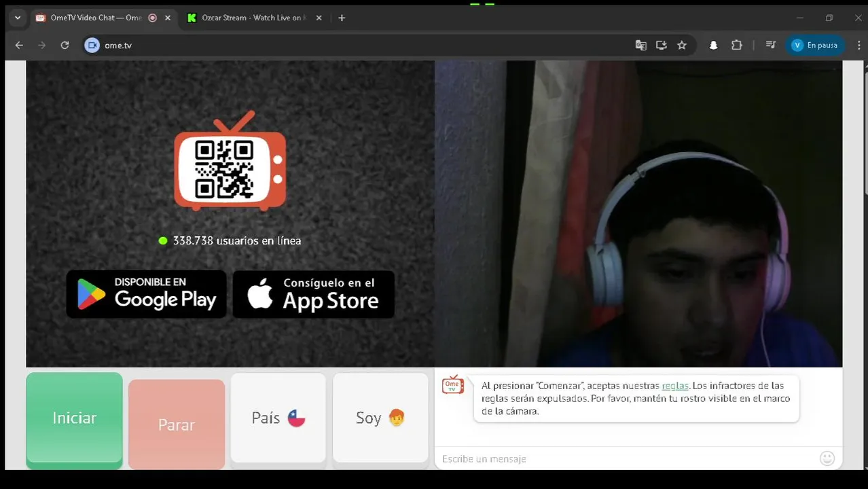This screenshot has height=489, width=868.
Task: Click the recording indicator on the OmeTV tab
Action: (x=152, y=18)
